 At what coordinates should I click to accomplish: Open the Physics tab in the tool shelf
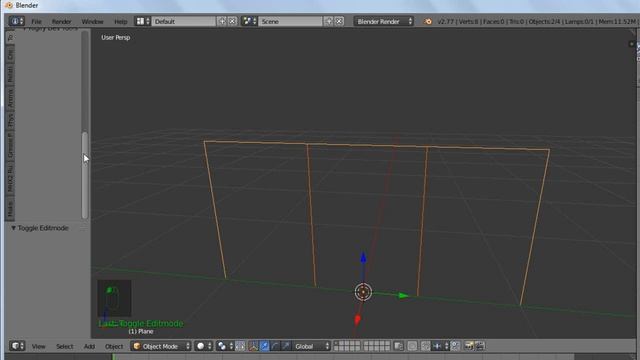tap(10, 120)
